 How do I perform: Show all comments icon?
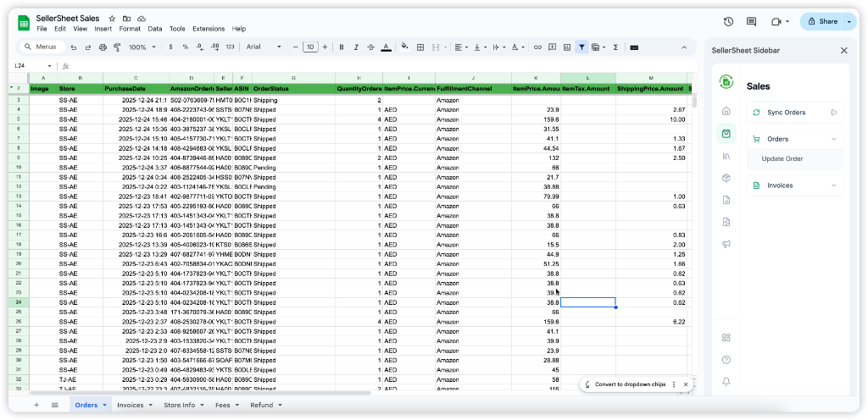coord(751,21)
